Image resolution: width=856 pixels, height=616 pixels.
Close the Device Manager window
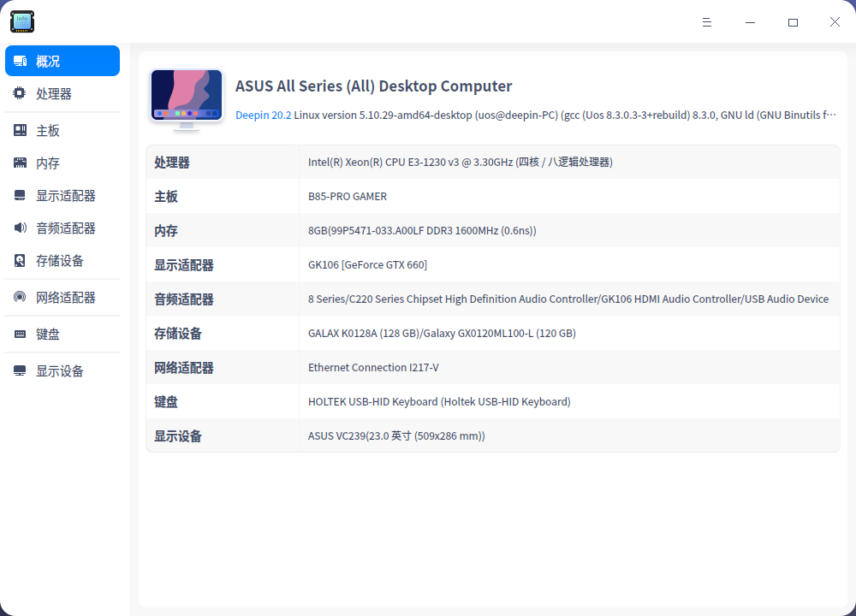tap(835, 22)
